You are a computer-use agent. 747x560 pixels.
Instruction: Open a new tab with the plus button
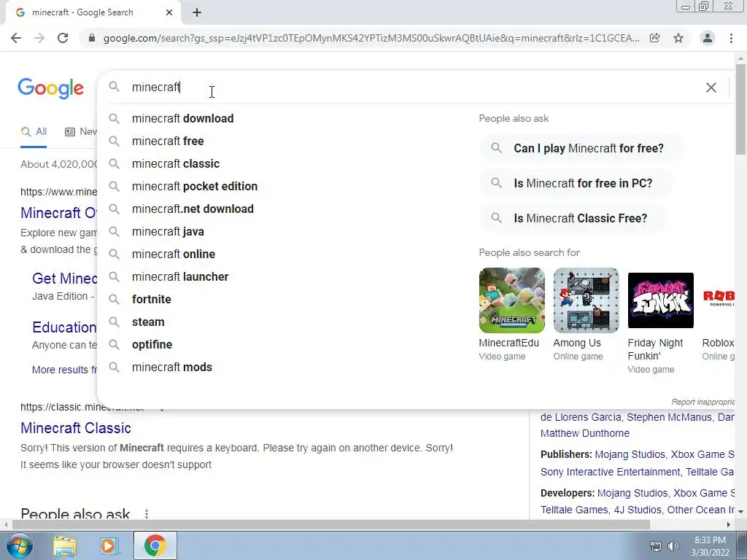coord(197,12)
